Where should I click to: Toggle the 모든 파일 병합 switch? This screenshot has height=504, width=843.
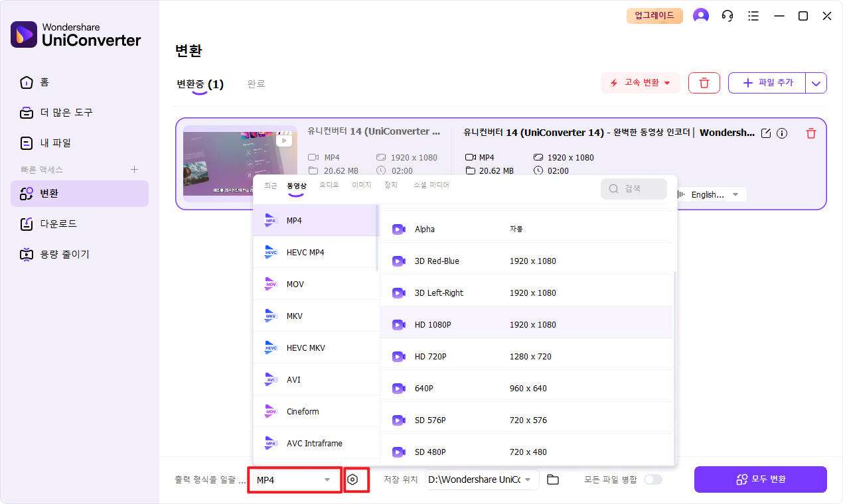point(653,479)
